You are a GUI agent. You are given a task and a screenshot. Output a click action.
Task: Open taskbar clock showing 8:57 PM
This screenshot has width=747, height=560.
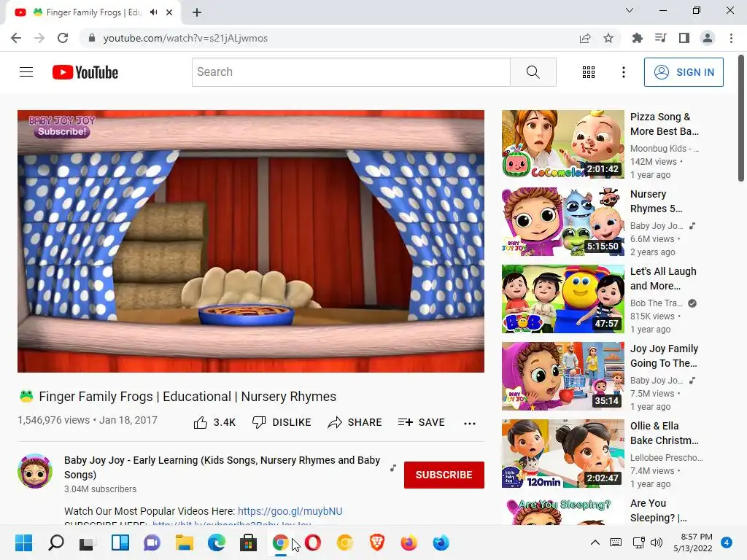coord(693,542)
